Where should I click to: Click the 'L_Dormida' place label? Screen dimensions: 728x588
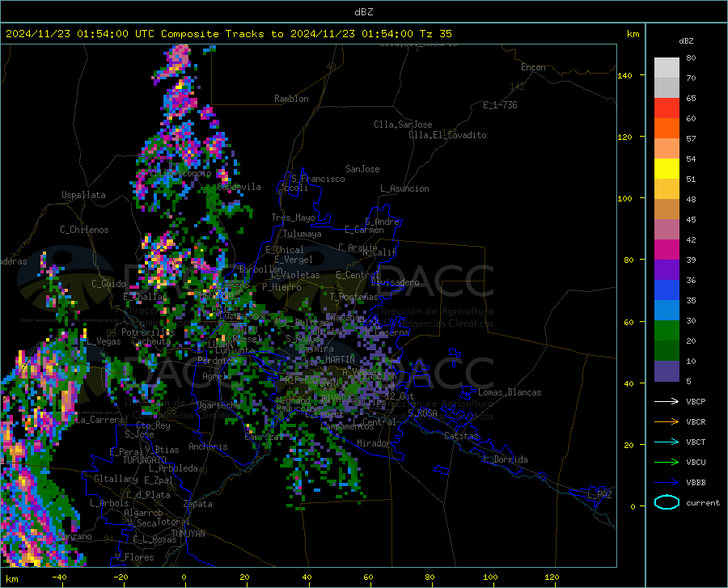click(506, 459)
